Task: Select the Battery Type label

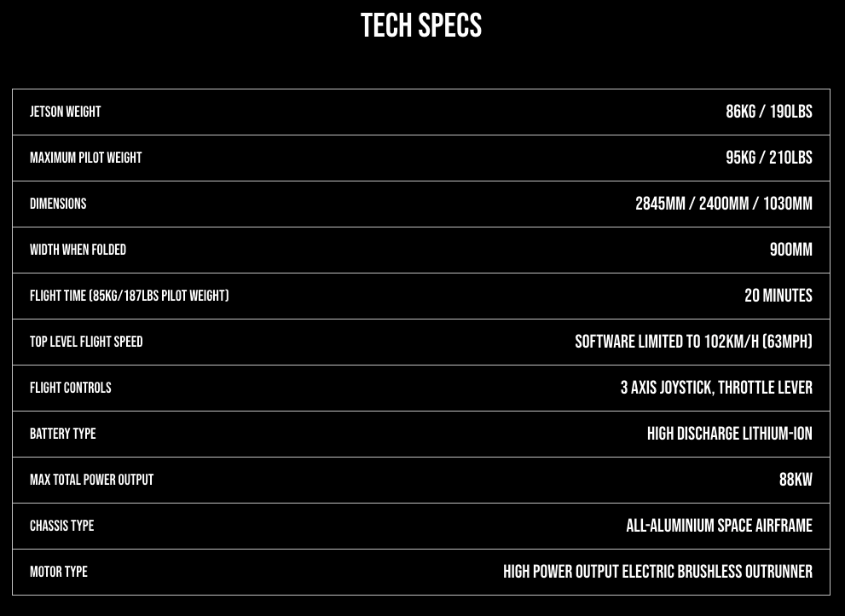Action: click(x=63, y=434)
